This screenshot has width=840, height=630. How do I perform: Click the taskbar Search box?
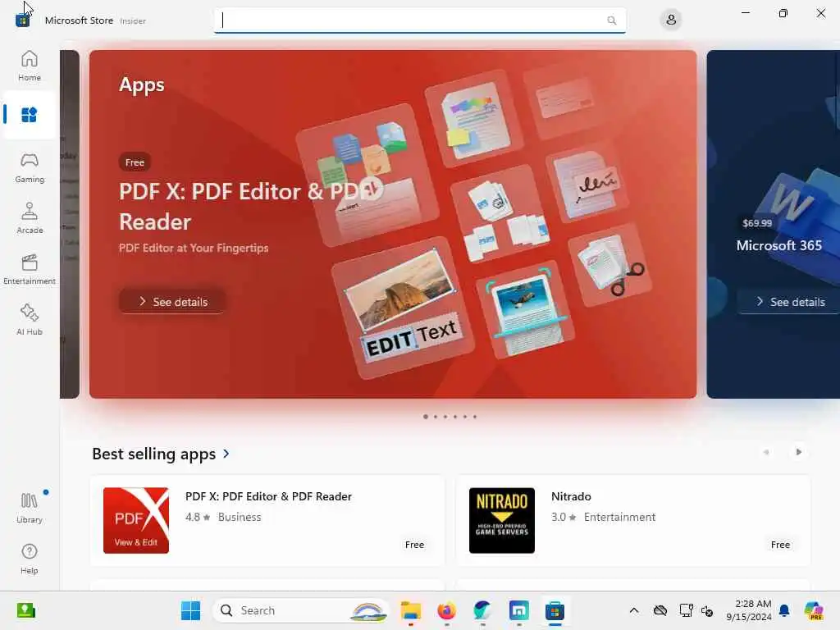click(301, 610)
